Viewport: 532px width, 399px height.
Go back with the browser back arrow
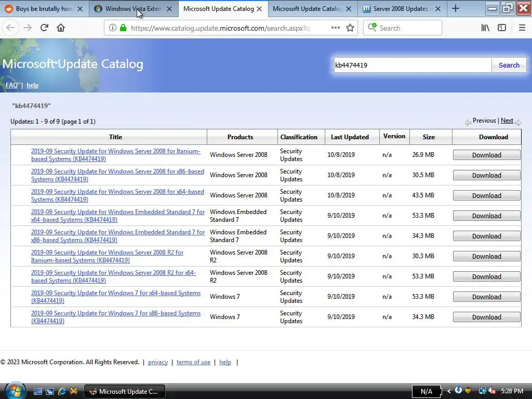[10, 28]
